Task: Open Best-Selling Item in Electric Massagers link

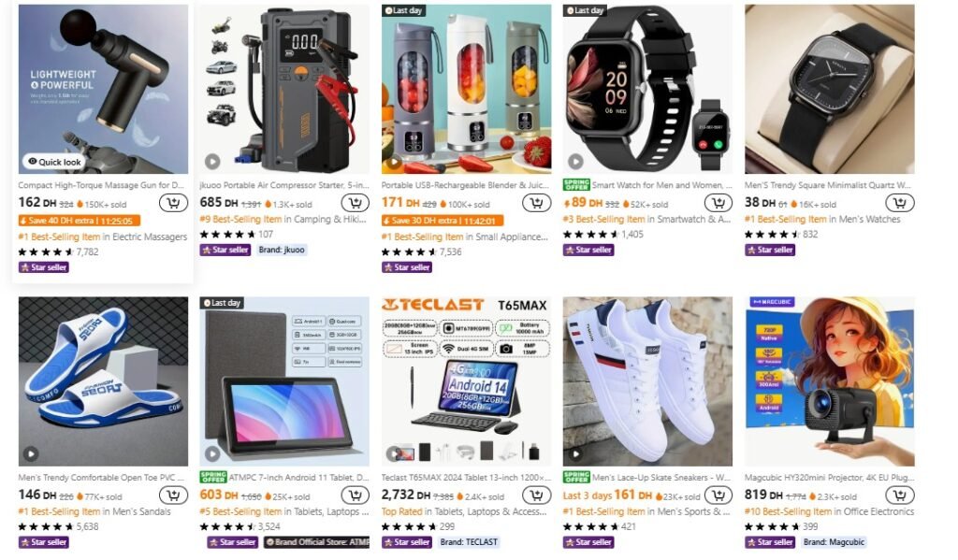Action: pyautogui.click(x=103, y=237)
